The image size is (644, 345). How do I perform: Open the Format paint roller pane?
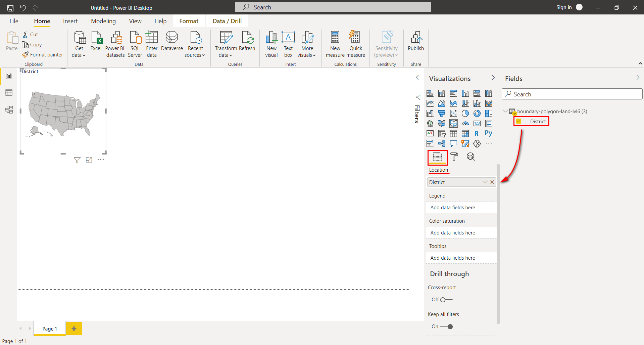point(454,157)
